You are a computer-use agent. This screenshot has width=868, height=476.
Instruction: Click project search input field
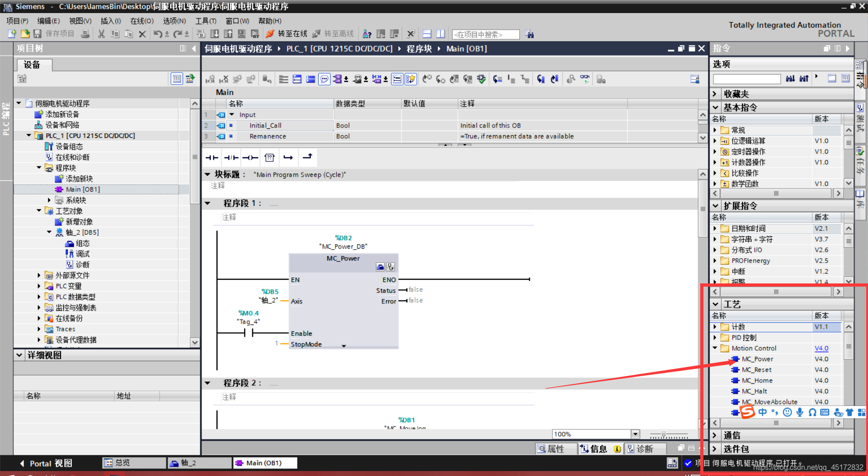[x=486, y=34]
